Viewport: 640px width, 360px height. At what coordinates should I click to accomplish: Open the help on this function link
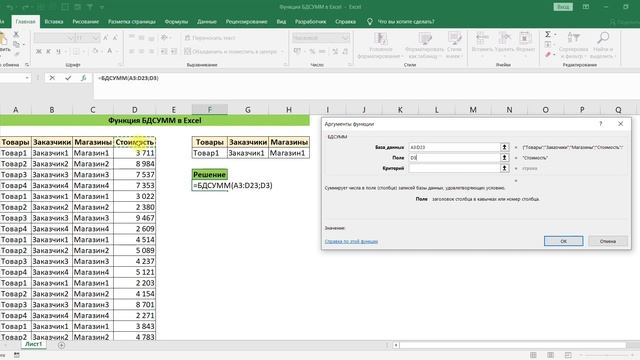coord(351,242)
